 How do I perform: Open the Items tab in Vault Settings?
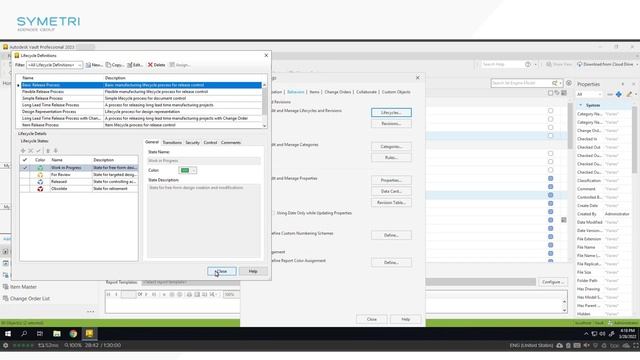pyautogui.click(x=314, y=92)
